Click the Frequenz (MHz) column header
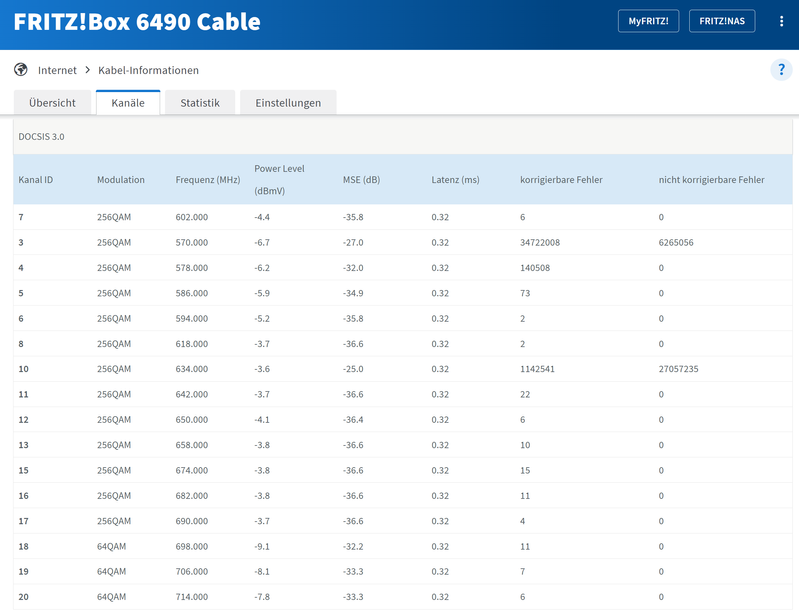The image size is (799, 615). coord(208,180)
